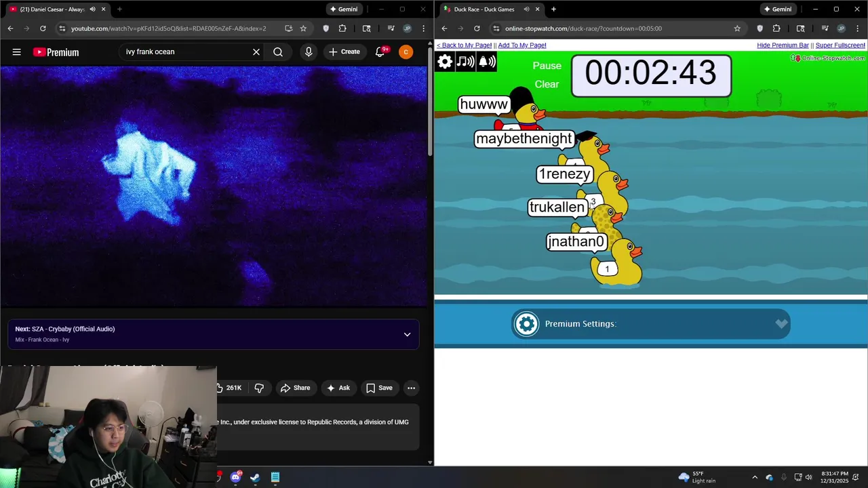This screenshot has height=488, width=868.
Task: Open the weather widget showing 55°F
Action: pyautogui.click(x=696, y=477)
